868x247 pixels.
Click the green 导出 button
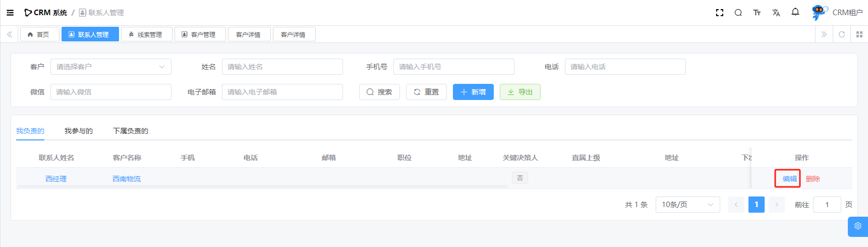520,92
